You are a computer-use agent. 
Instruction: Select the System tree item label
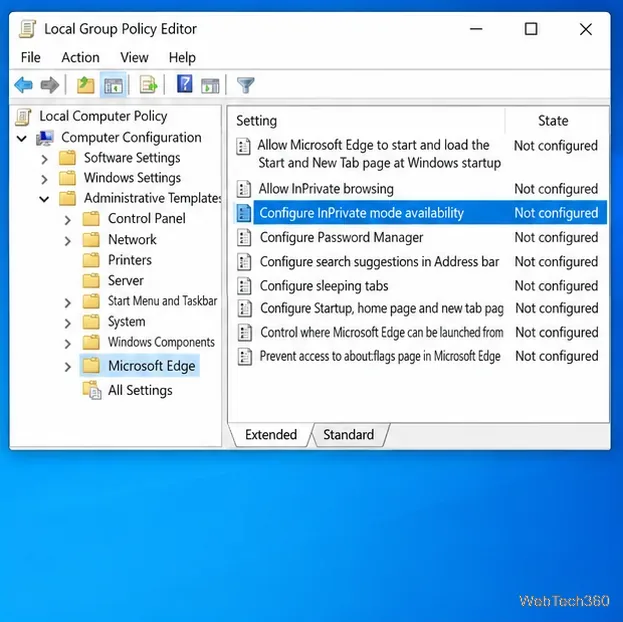click(126, 322)
